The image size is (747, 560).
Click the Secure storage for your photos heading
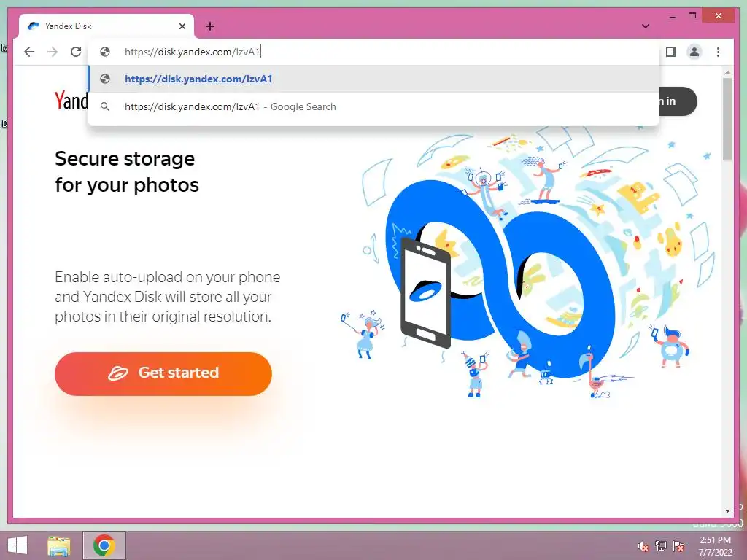(x=127, y=171)
